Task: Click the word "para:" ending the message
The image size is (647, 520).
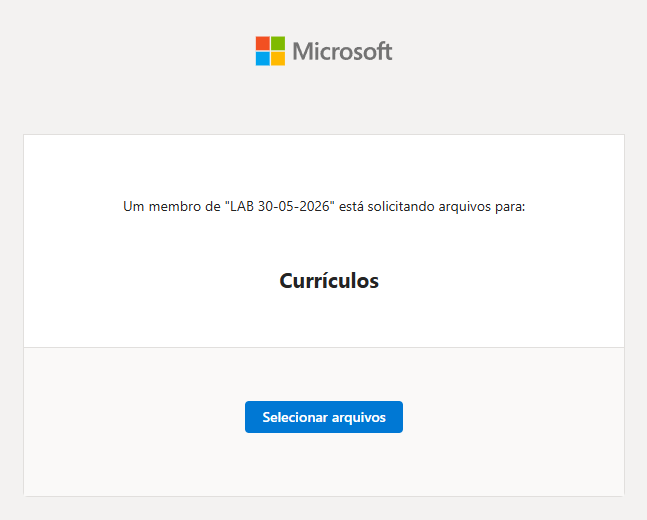Action: 510,206
